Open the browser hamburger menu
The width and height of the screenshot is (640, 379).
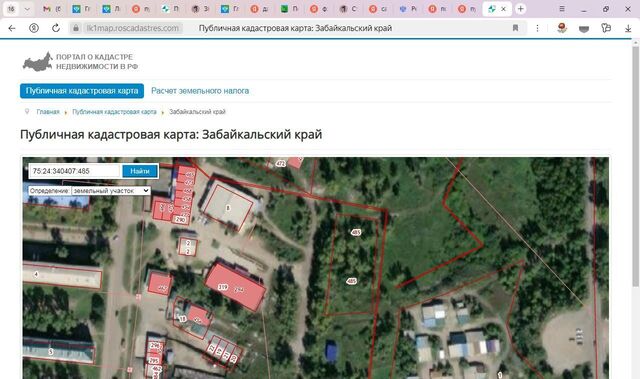(x=562, y=9)
